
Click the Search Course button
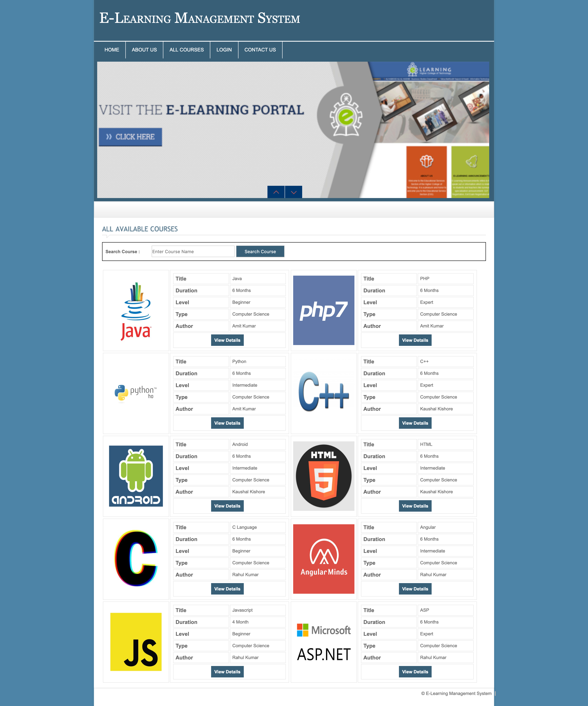click(x=260, y=251)
